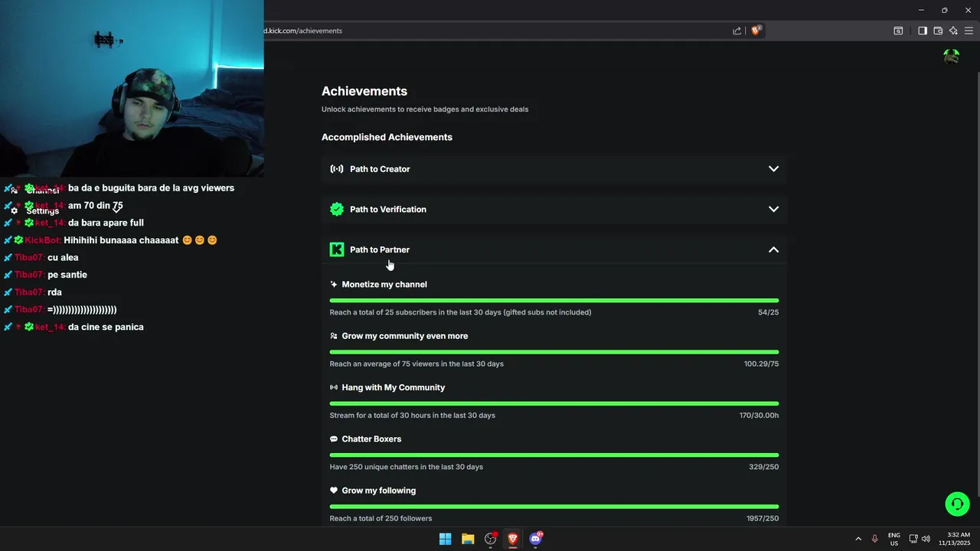This screenshot has height=551, width=980.
Task: Click the Path to Verification green badge icon
Action: coord(337,209)
